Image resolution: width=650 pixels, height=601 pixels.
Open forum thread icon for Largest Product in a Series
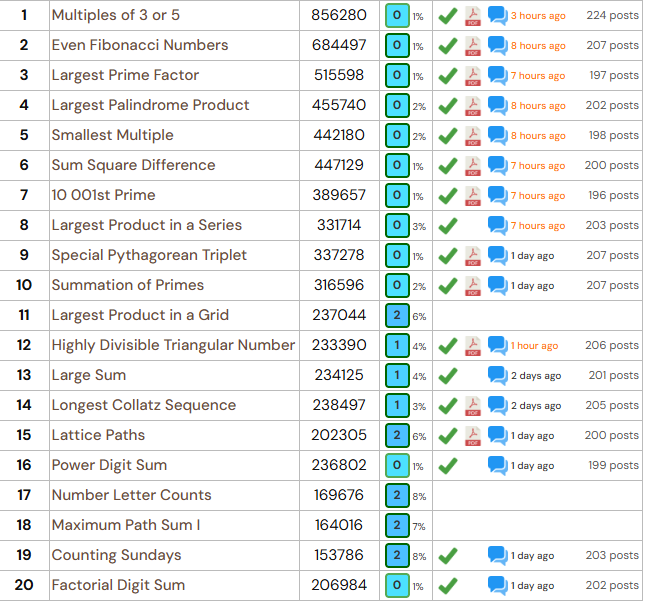pyautogui.click(x=497, y=226)
